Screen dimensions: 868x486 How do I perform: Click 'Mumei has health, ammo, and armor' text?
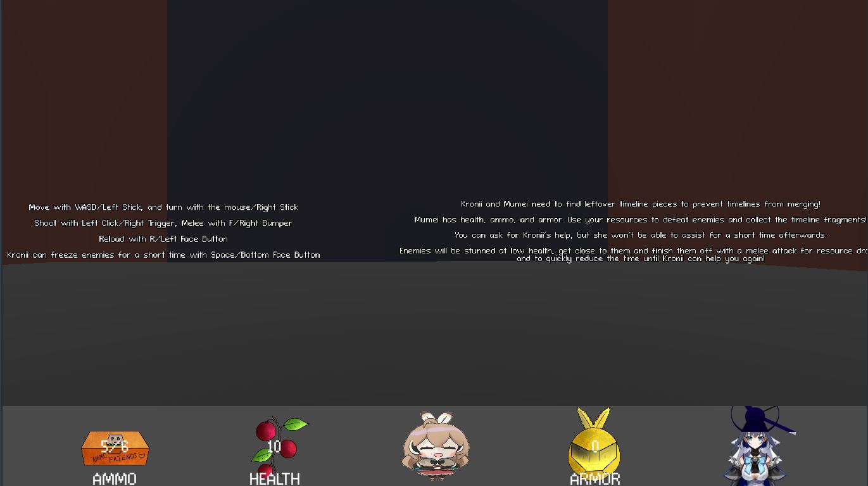641,220
